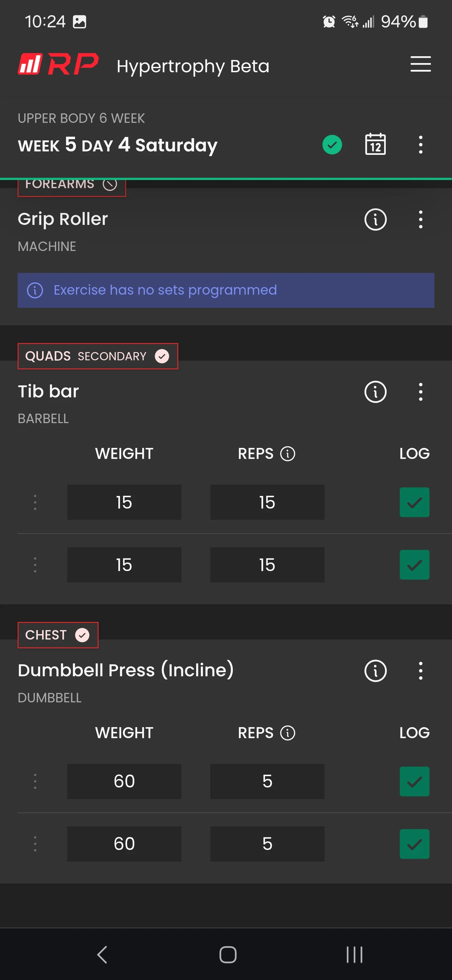The image size is (452, 980).
Task: Show info for Tib bar exercise
Action: pyautogui.click(x=375, y=392)
